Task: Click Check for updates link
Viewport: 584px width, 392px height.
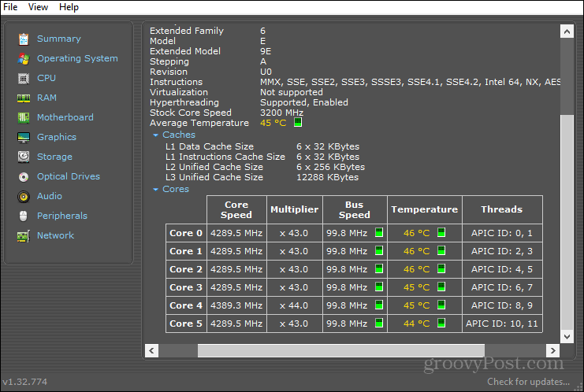Action: click(528, 382)
